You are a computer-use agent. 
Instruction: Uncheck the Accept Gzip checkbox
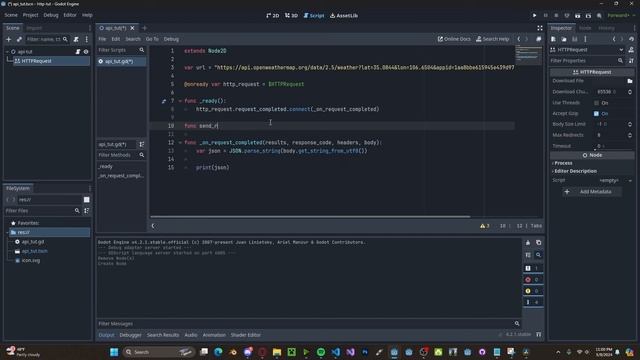click(596, 113)
